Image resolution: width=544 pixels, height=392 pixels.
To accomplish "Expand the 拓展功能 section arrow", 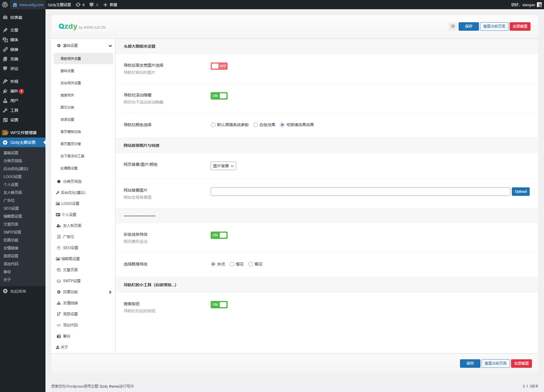I will 110,292.
